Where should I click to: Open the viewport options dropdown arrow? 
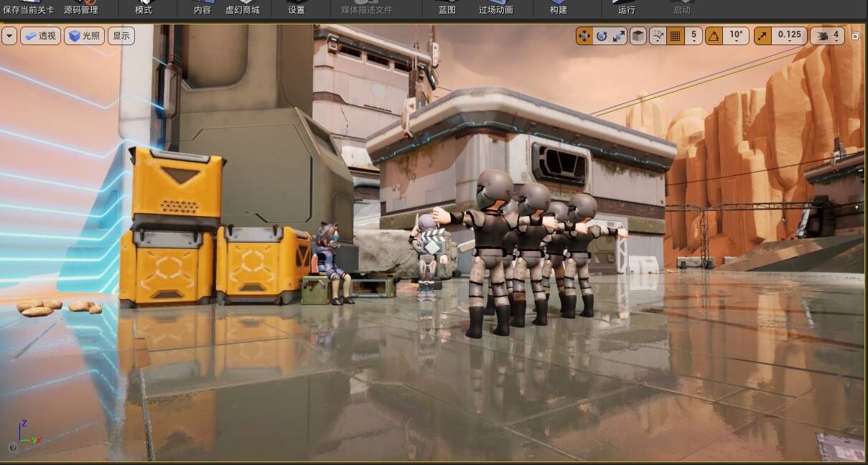tap(9, 36)
